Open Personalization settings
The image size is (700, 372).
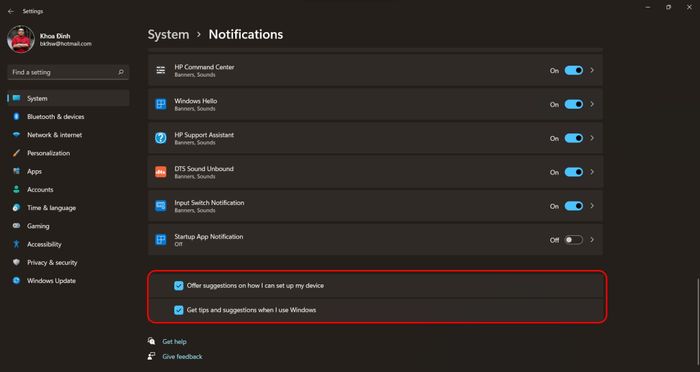tap(68, 153)
